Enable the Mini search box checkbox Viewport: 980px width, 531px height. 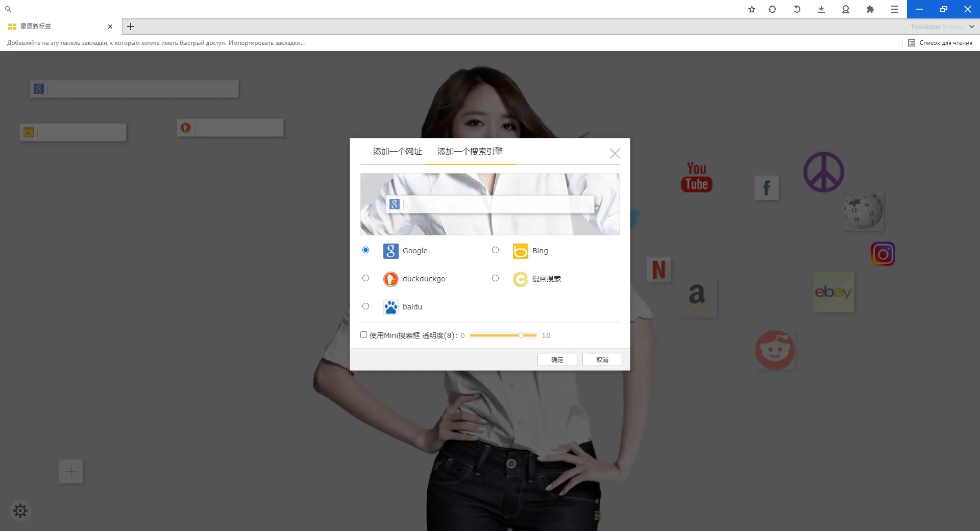(x=363, y=335)
